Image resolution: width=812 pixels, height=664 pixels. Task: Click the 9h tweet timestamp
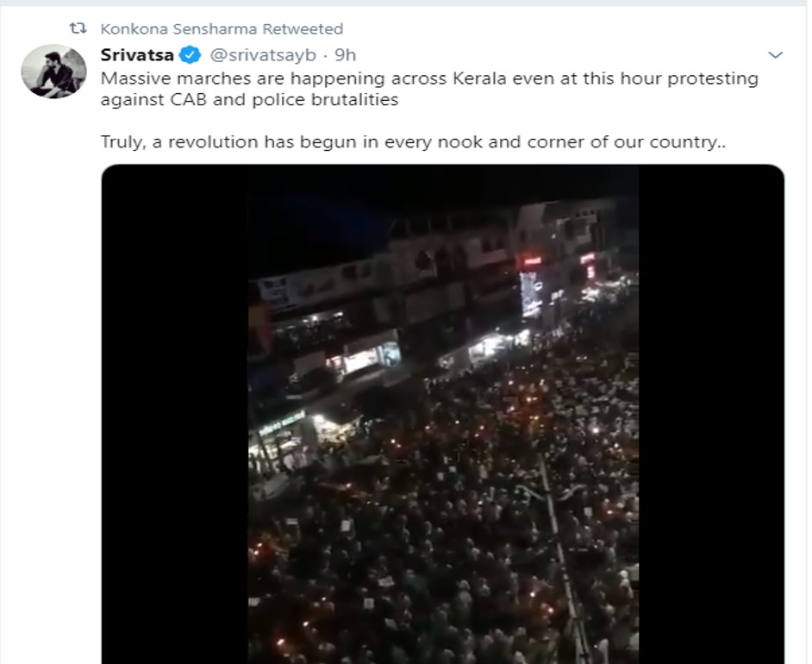(x=346, y=55)
